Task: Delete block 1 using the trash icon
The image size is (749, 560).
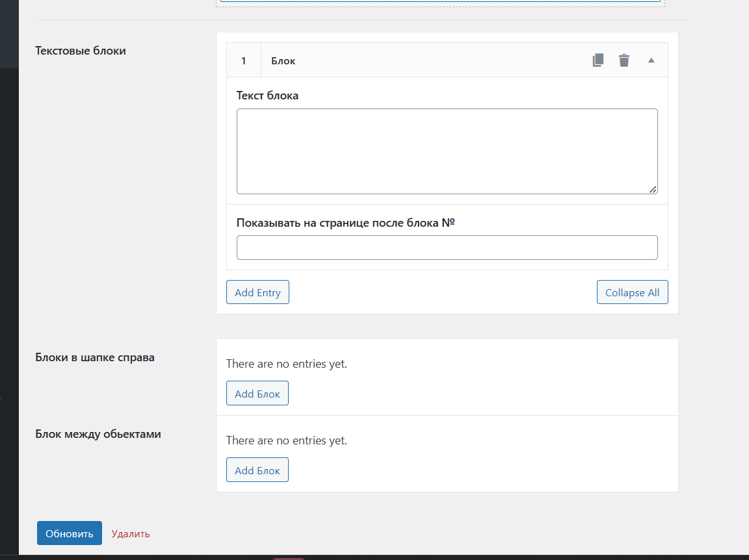Action: click(624, 60)
